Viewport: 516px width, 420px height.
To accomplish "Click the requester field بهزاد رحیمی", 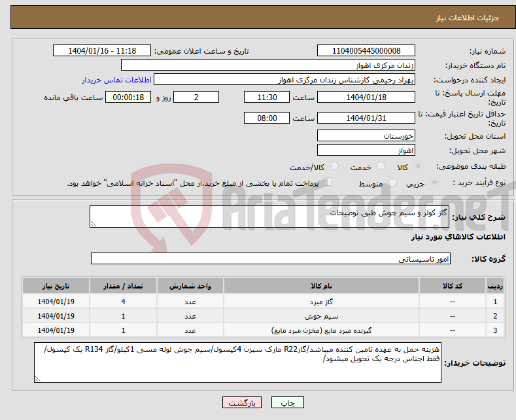I will [x=284, y=80].
